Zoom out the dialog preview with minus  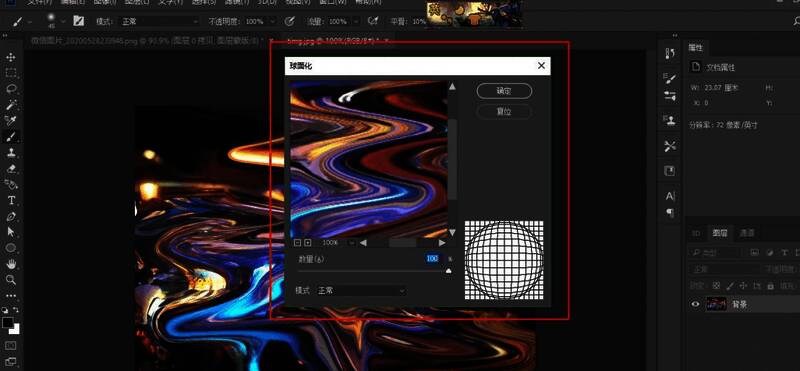click(298, 242)
